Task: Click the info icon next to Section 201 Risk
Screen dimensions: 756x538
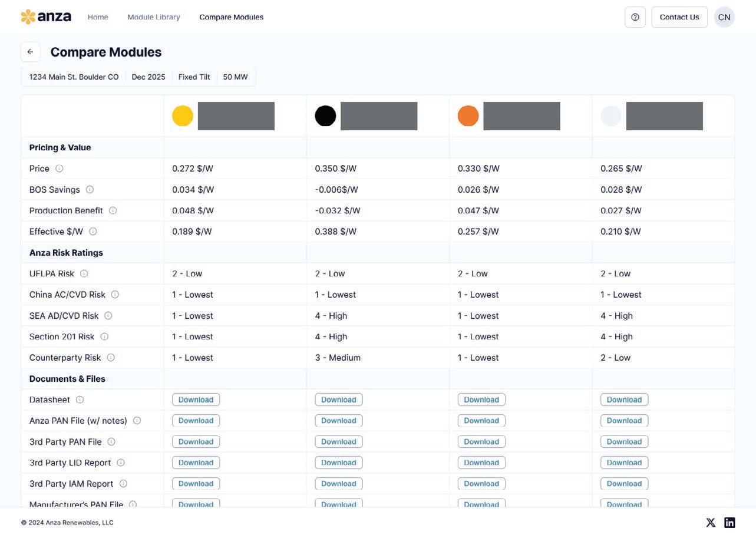Action: pyautogui.click(x=104, y=336)
